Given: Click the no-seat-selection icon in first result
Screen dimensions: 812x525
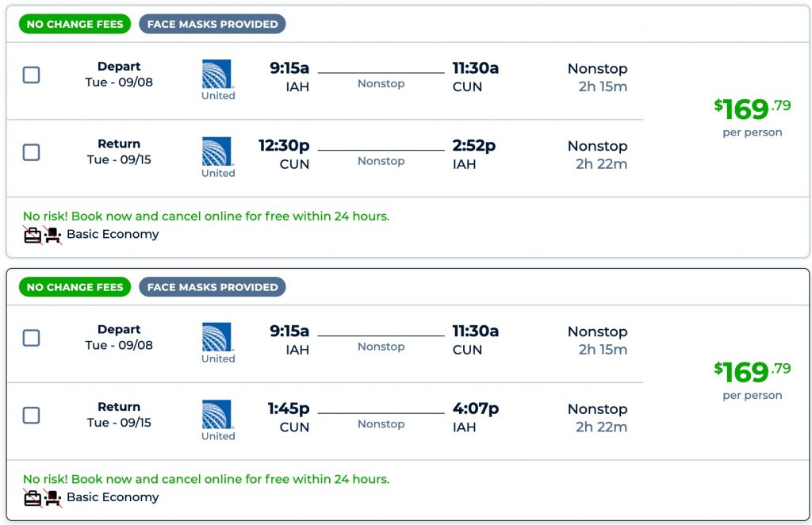Looking at the screenshot, I should pyautogui.click(x=53, y=235).
